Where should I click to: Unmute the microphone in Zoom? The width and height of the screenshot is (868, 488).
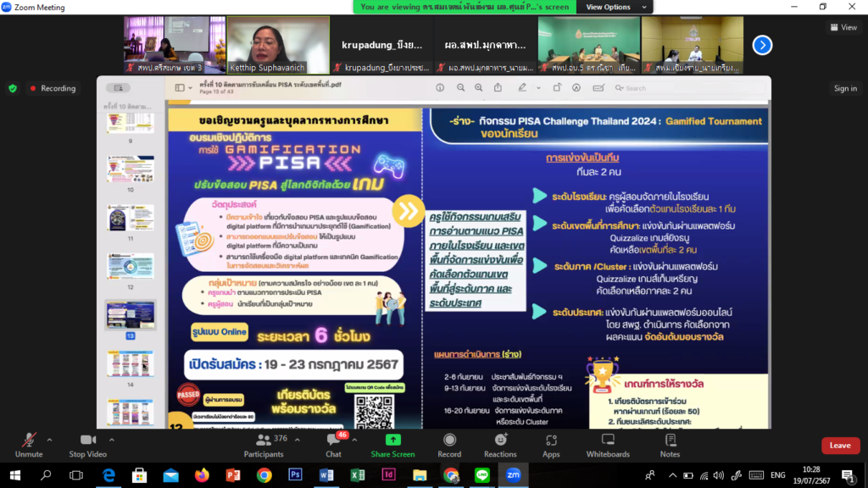(x=28, y=444)
